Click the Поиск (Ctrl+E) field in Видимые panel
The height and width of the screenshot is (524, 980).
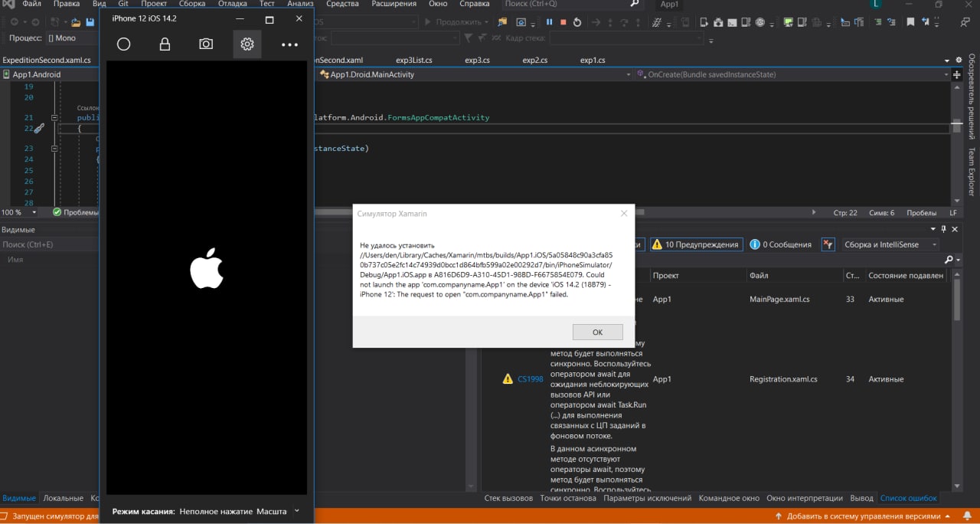tap(50, 244)
